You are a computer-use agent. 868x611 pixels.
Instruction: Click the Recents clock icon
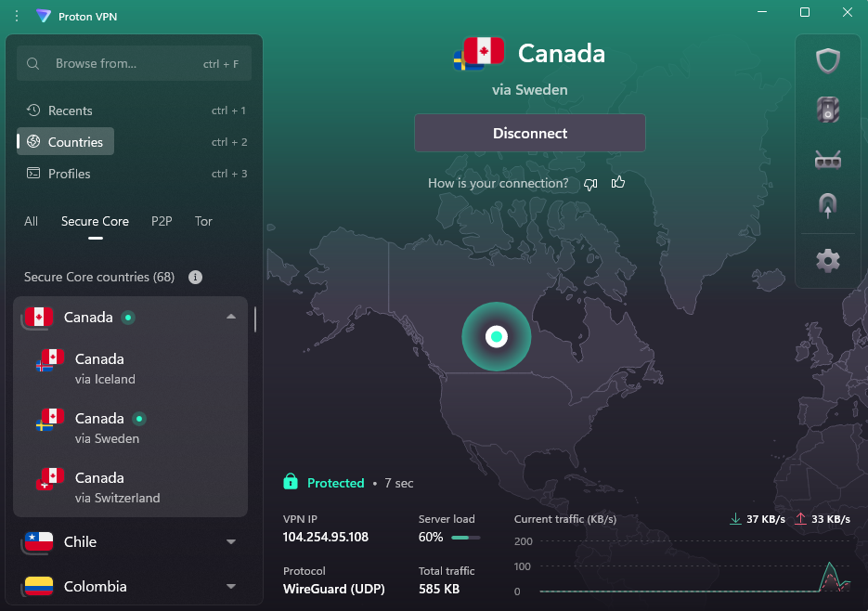pyautogui.click(x=33, y=110)
